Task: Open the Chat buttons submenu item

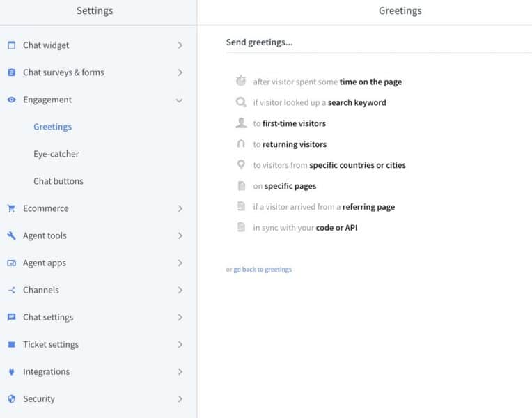Action: (x=58, y=181)
